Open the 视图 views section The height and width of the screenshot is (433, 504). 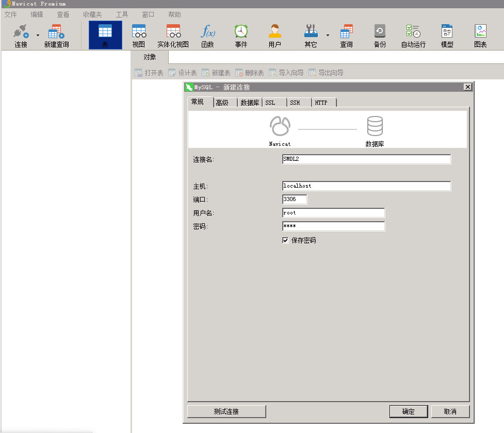pos(139,36)
